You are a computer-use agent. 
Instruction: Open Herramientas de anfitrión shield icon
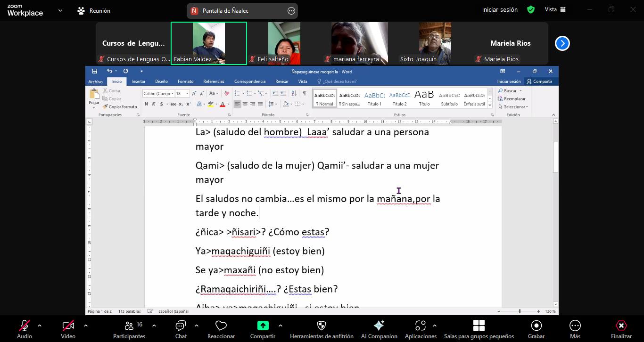point(322,326)
